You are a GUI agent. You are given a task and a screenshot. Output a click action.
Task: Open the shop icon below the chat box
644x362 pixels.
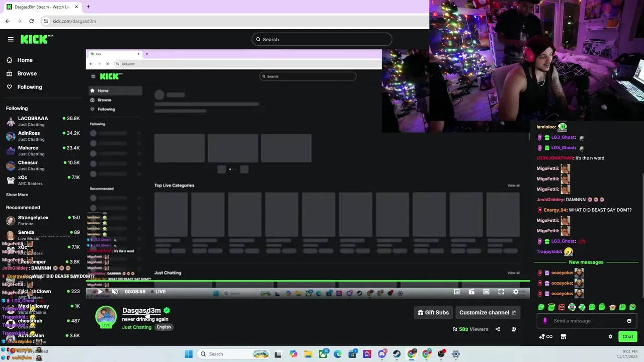[x=563, y=336]
